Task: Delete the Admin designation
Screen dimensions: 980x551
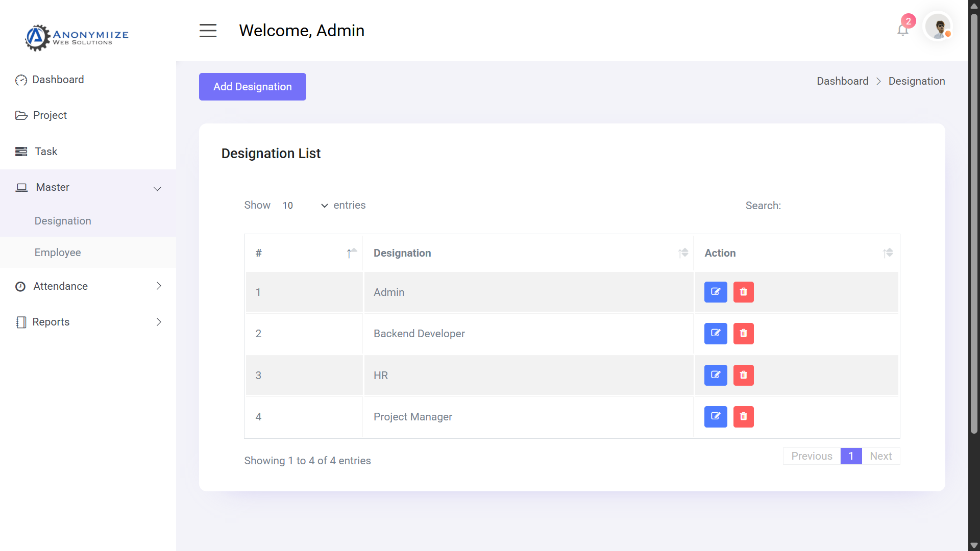Action: point(744,292)
